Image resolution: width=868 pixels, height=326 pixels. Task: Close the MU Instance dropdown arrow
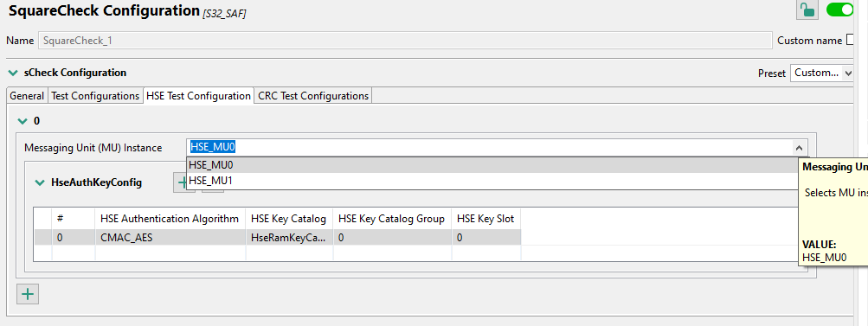pyautogui.click(x=799, y=148)
